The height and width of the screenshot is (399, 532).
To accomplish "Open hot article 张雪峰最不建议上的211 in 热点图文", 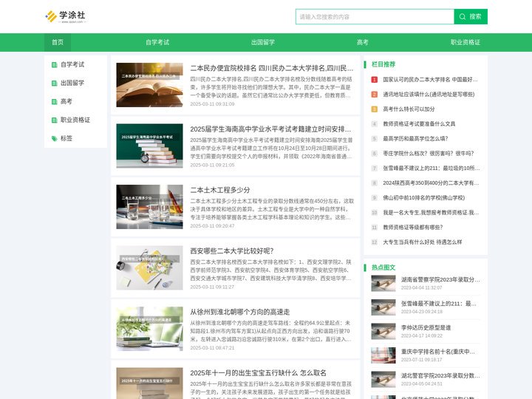I will [x=439, y=304].
